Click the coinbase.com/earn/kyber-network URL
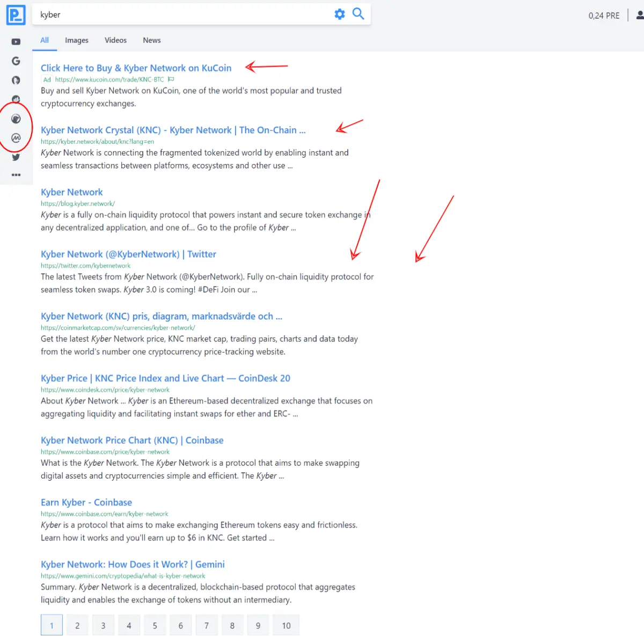 105,514
